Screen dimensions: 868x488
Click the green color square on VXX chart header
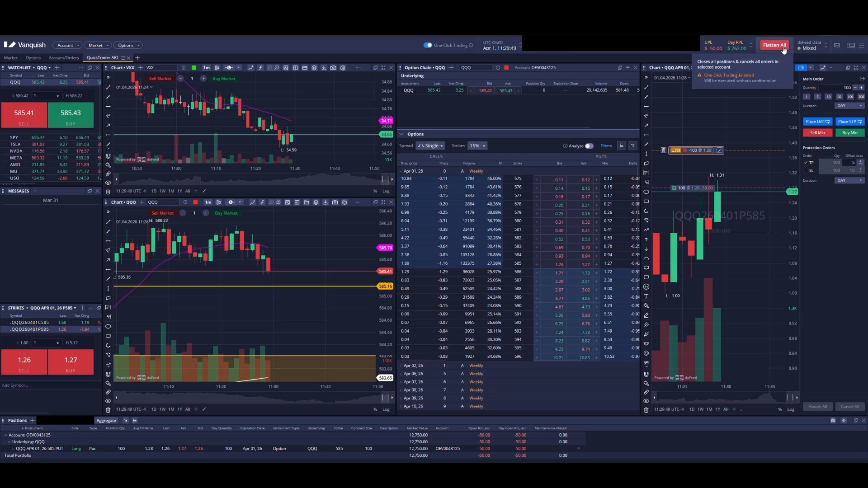point(193,68)
